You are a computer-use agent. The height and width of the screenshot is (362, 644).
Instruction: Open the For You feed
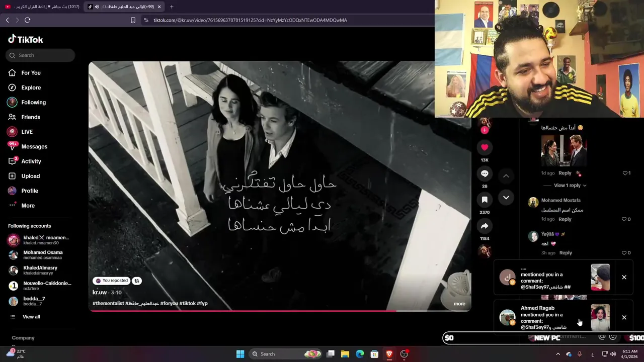click(31, 73)
